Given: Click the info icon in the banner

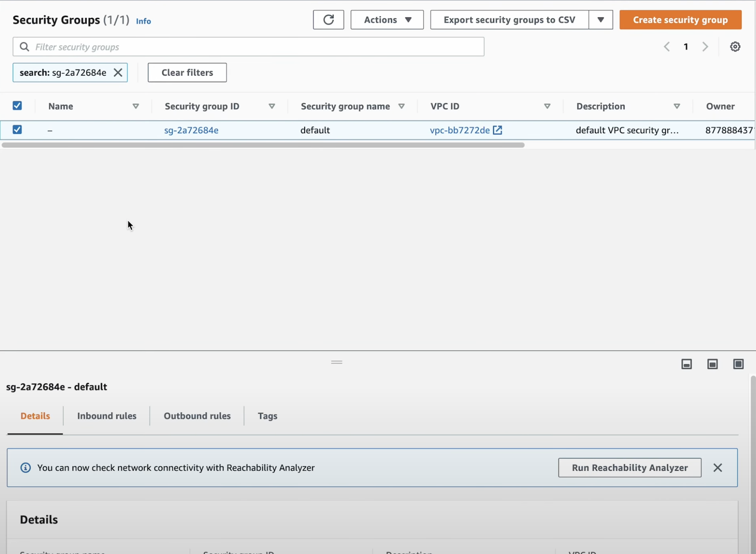Looking at the screenshot, I should click(x=25, y=468).
